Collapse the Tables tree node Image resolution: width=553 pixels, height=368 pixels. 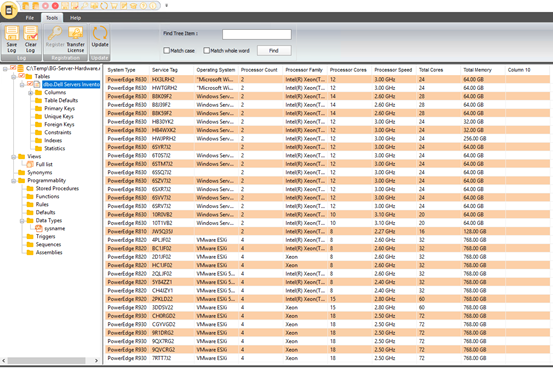point(13,77)
